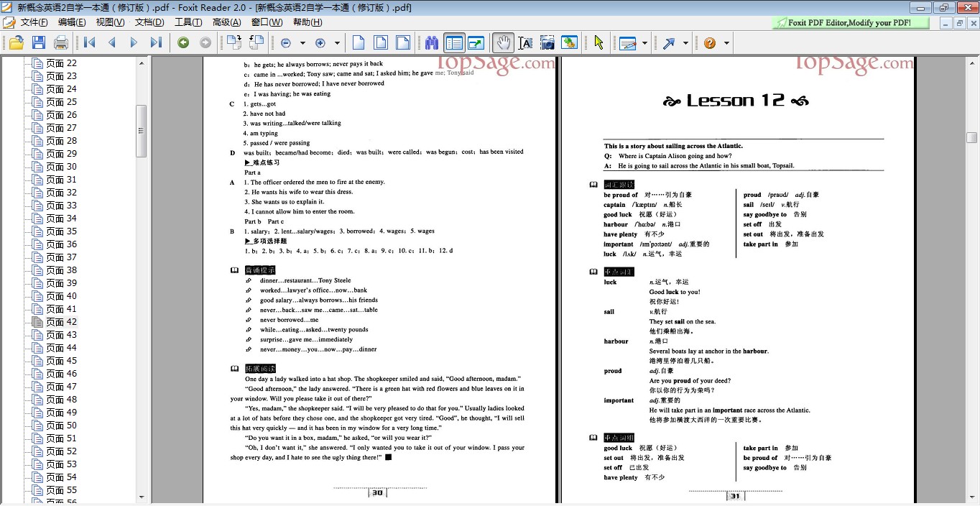Click the 页面 33 page icon
This screenshot has height=506, width=980.
[37, 206]
